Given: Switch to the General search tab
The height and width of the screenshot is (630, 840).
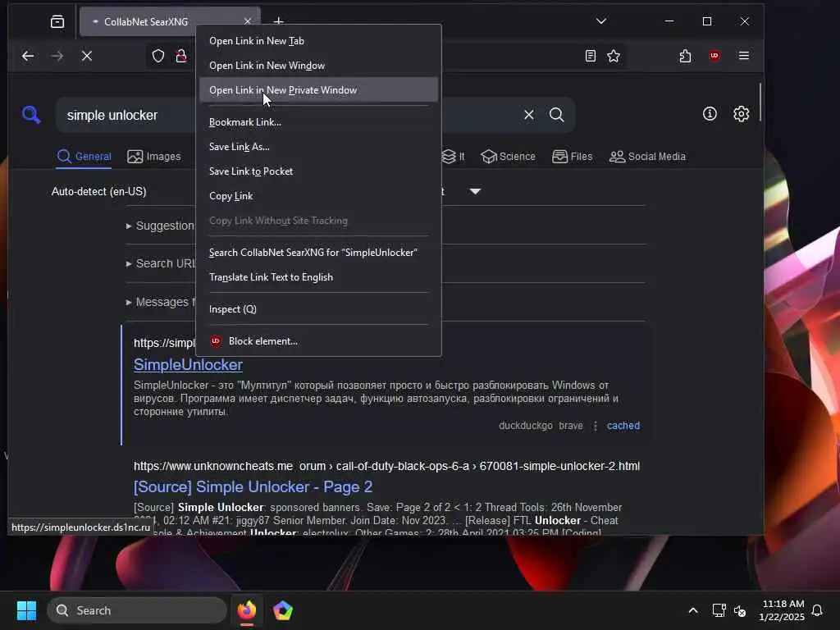Looking at the screenshot, I should point(84,157).
